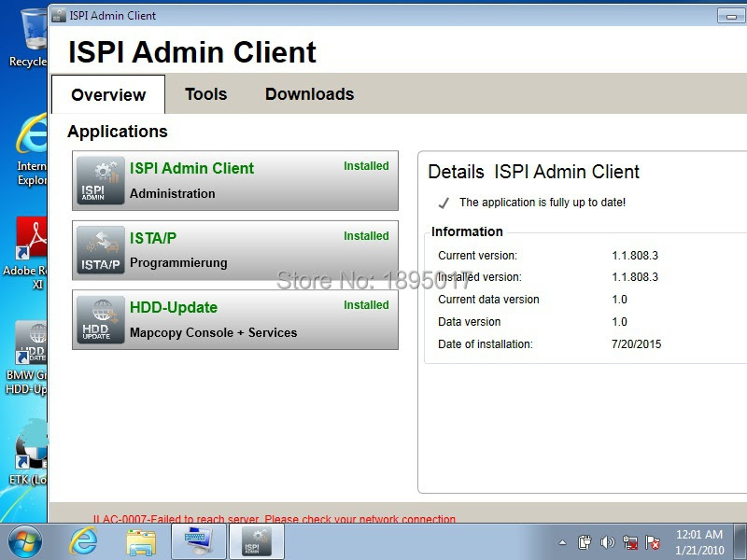Open the on-screen keyboard taskbar item
The height and width of the screenshot is (560, 747).
point(199,541)
